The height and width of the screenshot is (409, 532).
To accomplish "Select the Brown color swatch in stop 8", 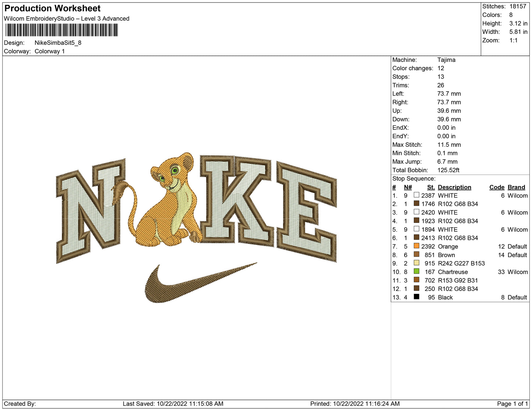I will (416, 254).
